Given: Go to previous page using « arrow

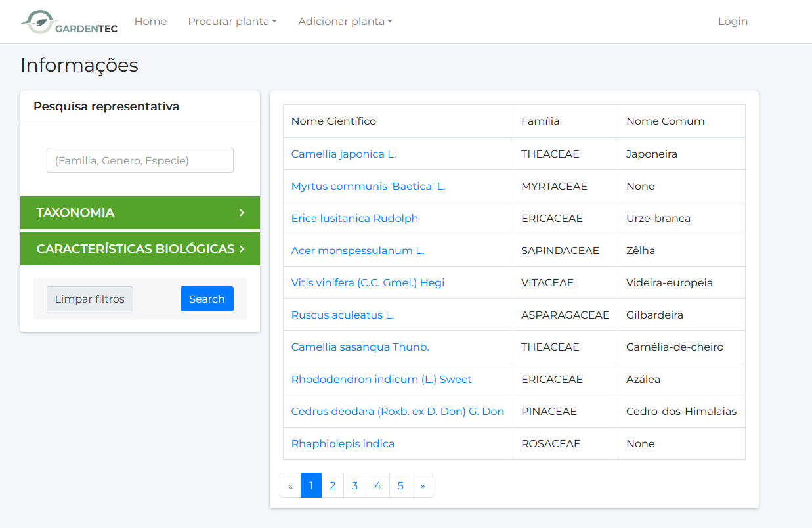Looking at the screenshot, I should click(290, 486).
